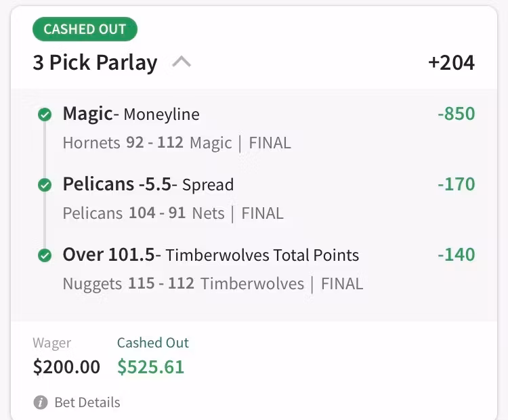Click the green check icon beside Over 101.5
Image resolution: width=508 pixels, height=420 pixels.
tap(45, 255)
